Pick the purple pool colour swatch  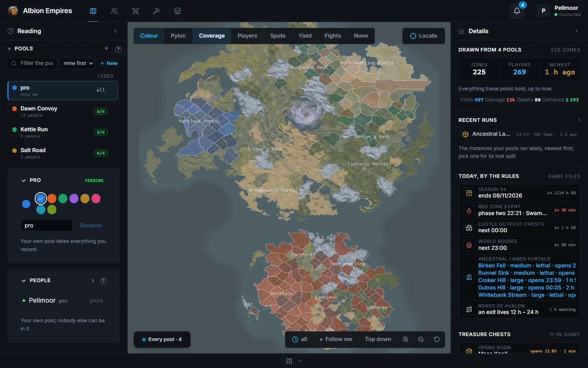pos(74,199)
